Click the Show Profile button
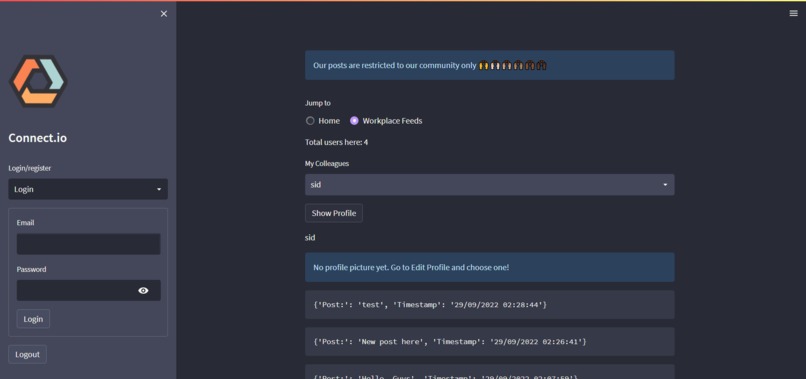Image resolution: width=806 pixels, height=379 pixels. 334,213
